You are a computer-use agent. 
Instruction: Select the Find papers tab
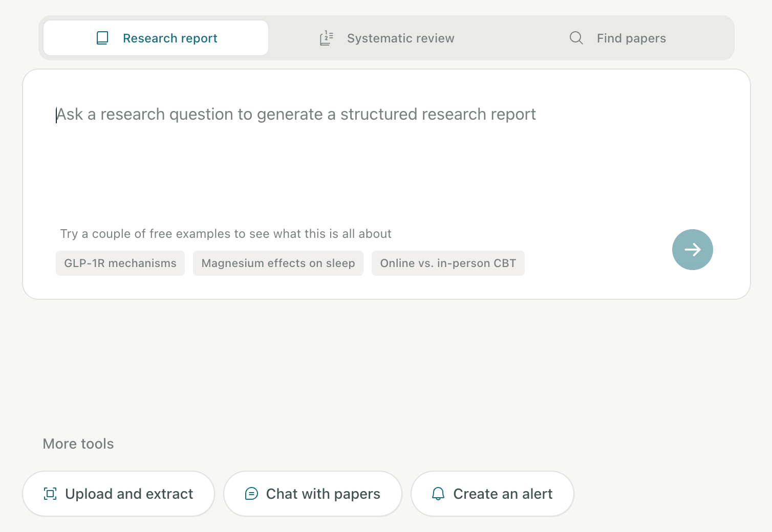click(617, 38)
